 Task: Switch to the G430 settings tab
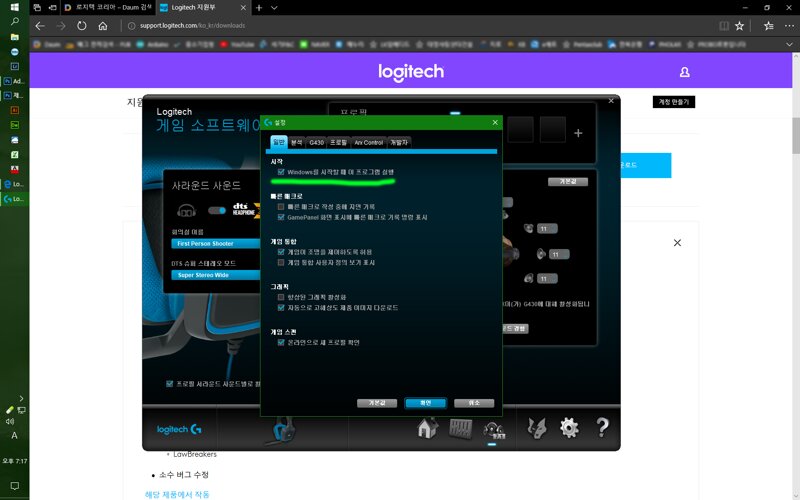click(316, 143)
